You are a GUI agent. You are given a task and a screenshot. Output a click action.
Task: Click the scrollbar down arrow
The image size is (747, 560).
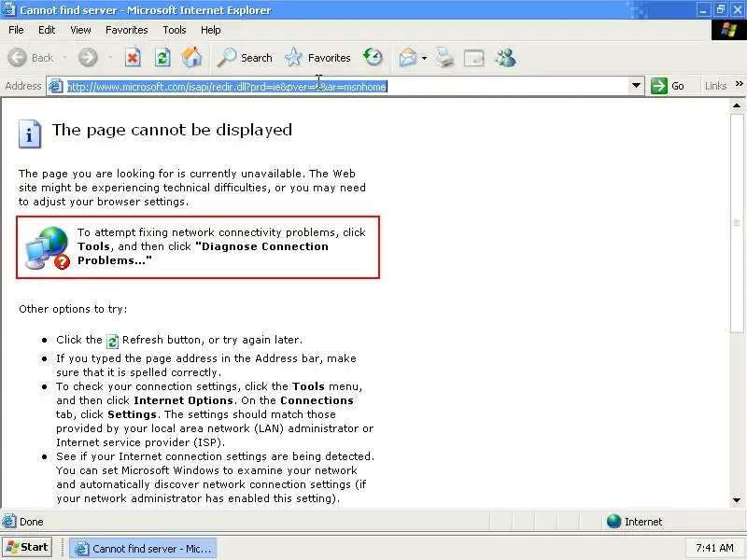coord(737,500)
